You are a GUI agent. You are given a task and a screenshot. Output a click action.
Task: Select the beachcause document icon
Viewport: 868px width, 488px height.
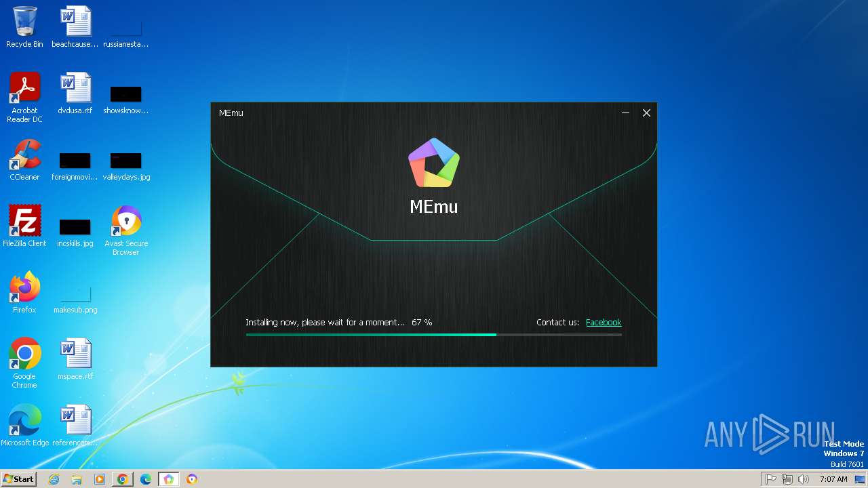tap(75, 27)
